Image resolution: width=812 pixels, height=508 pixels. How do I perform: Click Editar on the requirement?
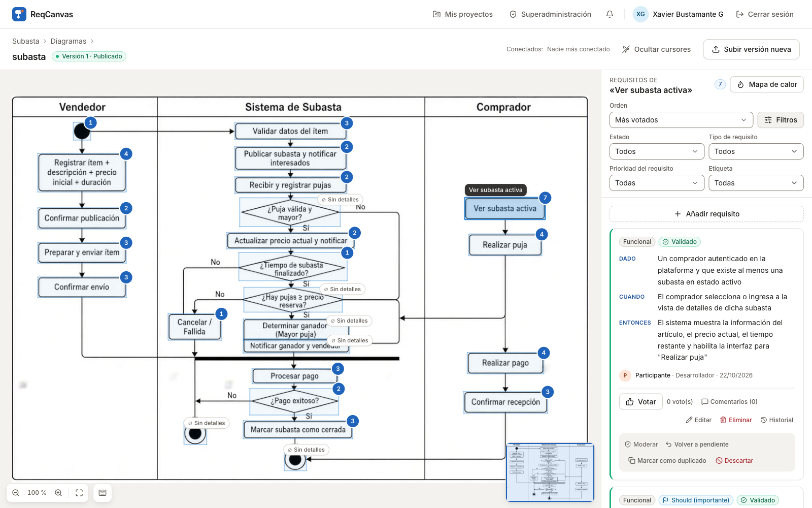tap(698, 420)
